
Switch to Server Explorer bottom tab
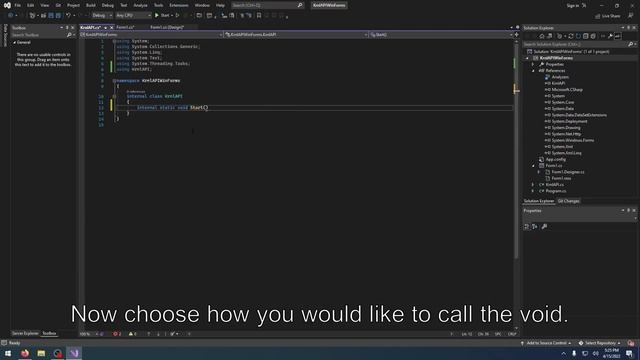click(x=25, y=333)
